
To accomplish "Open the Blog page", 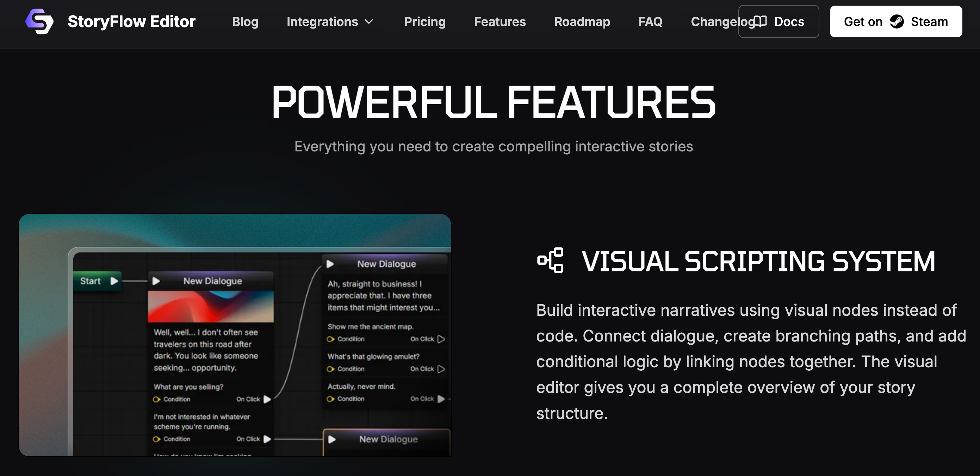I will click(245, 22).
